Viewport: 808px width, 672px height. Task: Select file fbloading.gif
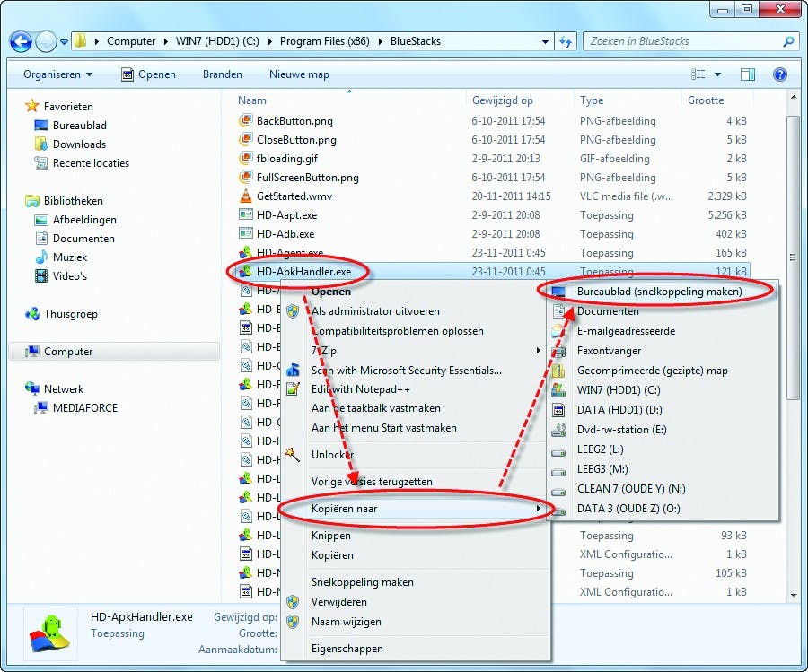(287, 159)
